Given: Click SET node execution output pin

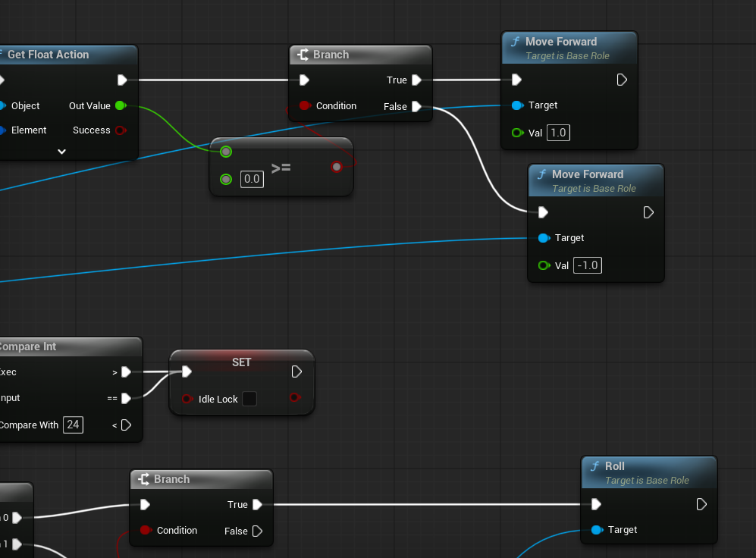Looking at the screenshot, I should click(x=296, y=371).
